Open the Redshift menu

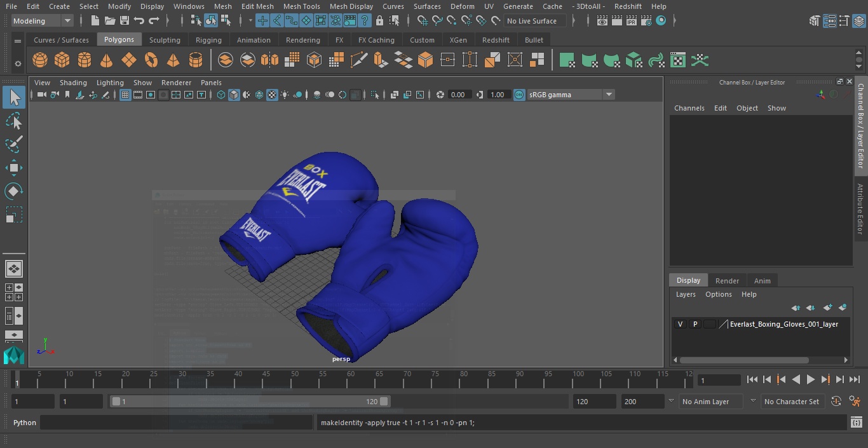pyautogui.click(x=628, y=6)
